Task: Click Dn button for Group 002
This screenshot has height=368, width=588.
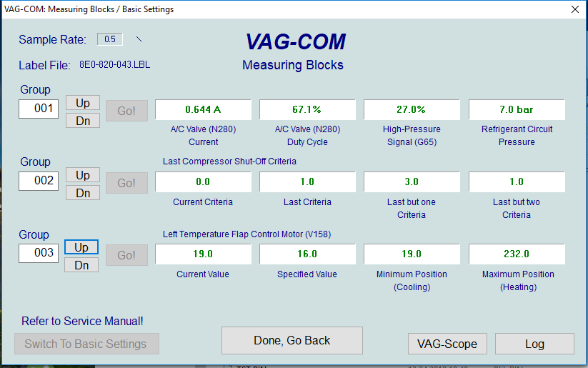Action: 83,193
